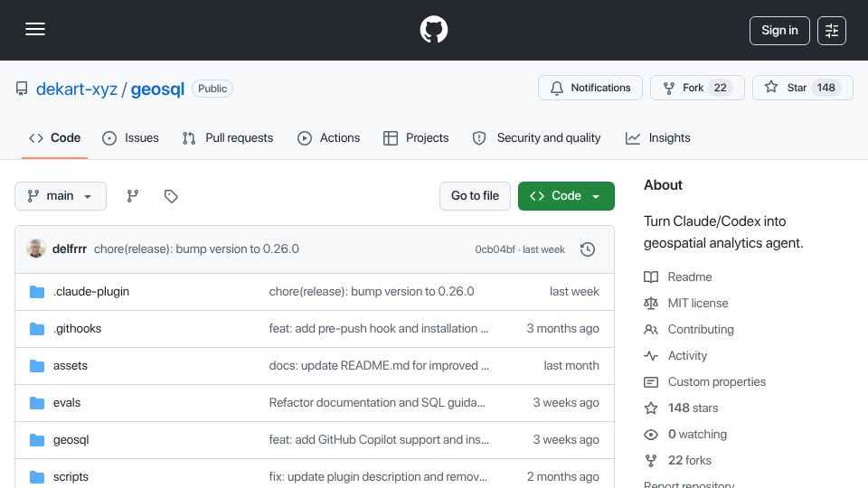Image resolution: width=868 pixels, height=488 pixels.
Task: Open commit 'feat: add GitHub Copilot support'
Action: tap(379, 440)
